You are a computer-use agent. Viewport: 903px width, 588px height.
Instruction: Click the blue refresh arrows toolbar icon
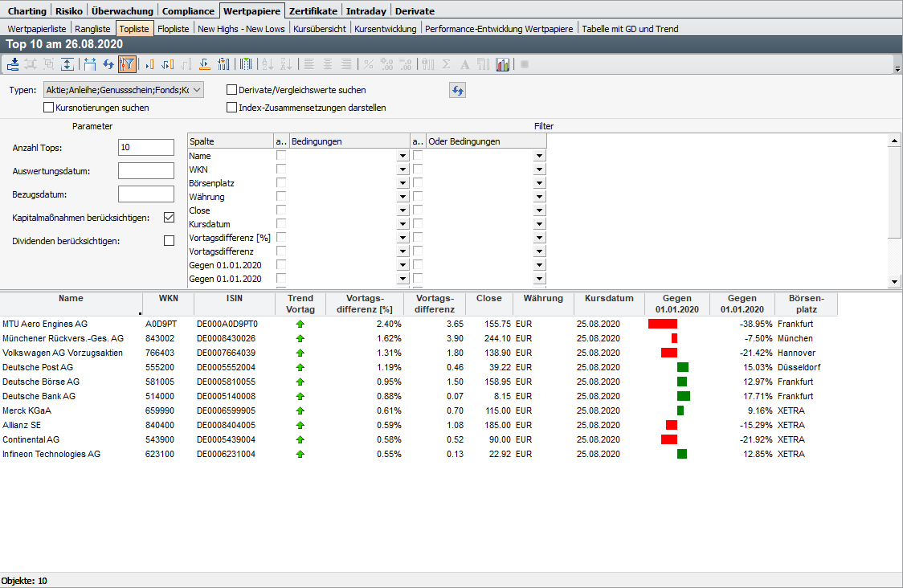click(108, 64)
